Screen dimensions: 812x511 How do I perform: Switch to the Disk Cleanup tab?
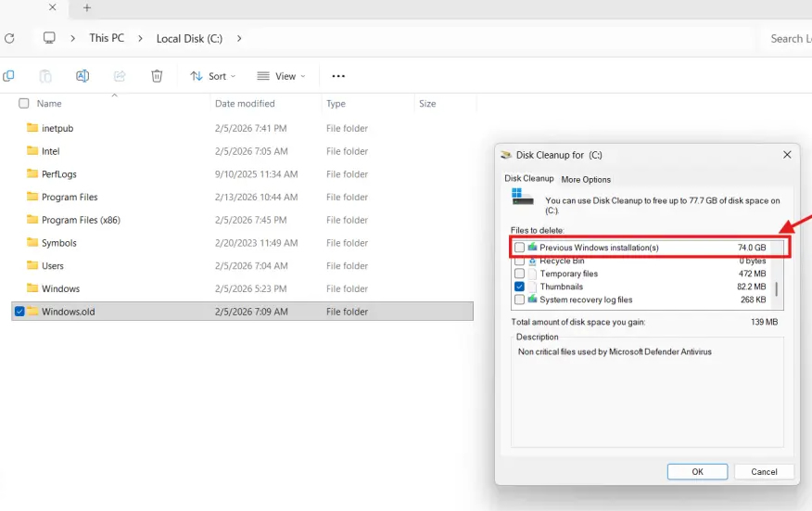[528, 178]
